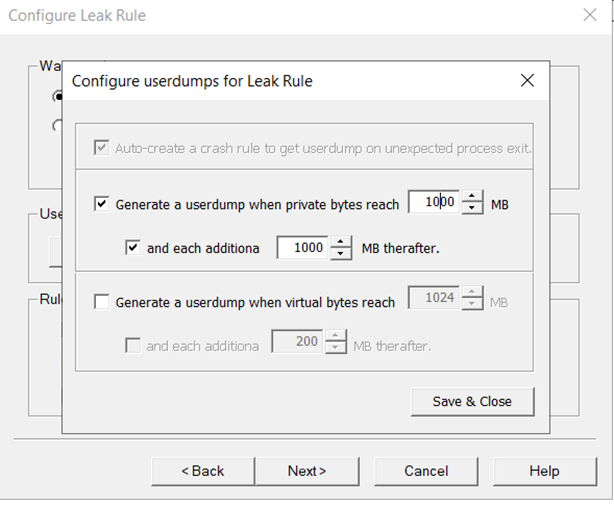Close the userdumps for Leak Rule dialog
Image resolution: width=614 pixels, height=505 pixels.
(x=527, y=81)
